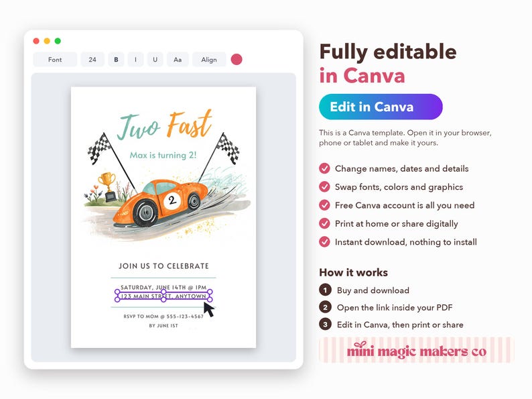Click the yellow minimize window dot
Screen dimensions: 532x399
pyautogui.click(x=47, y=41)
